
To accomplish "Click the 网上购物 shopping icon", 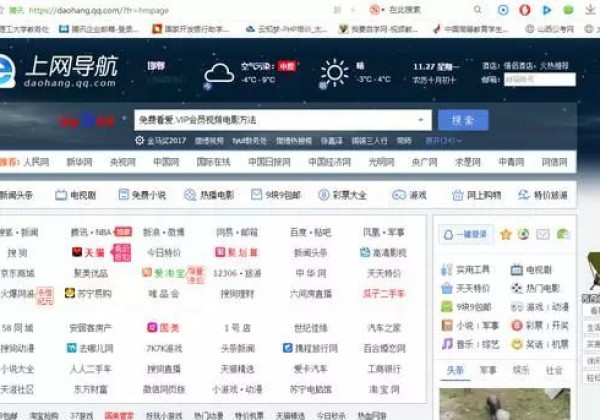I will pyautogui.click(x=457, y=195).
